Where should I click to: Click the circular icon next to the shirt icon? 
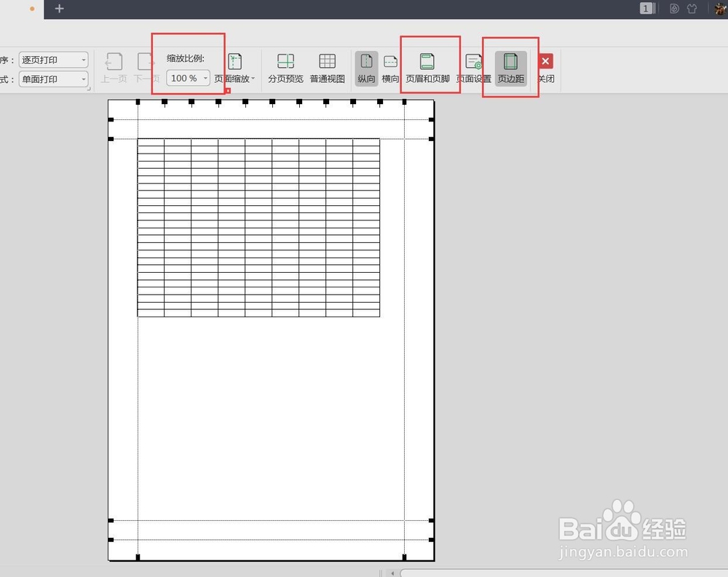(x=674, y=8)
